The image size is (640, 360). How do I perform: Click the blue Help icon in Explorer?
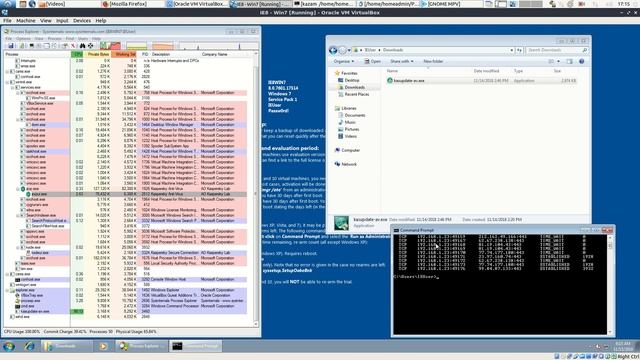coord(582,61)
